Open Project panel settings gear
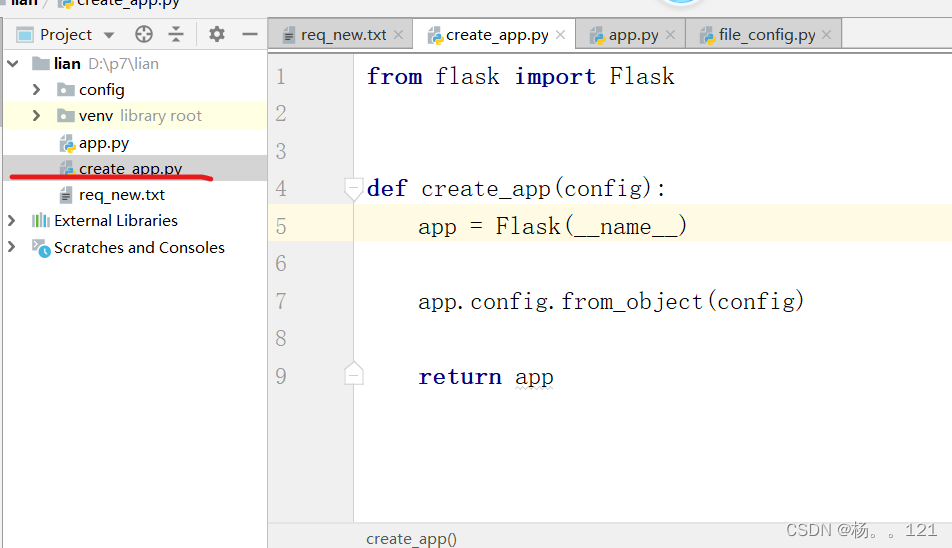This screenshot has width=952, height=548. 217,35
